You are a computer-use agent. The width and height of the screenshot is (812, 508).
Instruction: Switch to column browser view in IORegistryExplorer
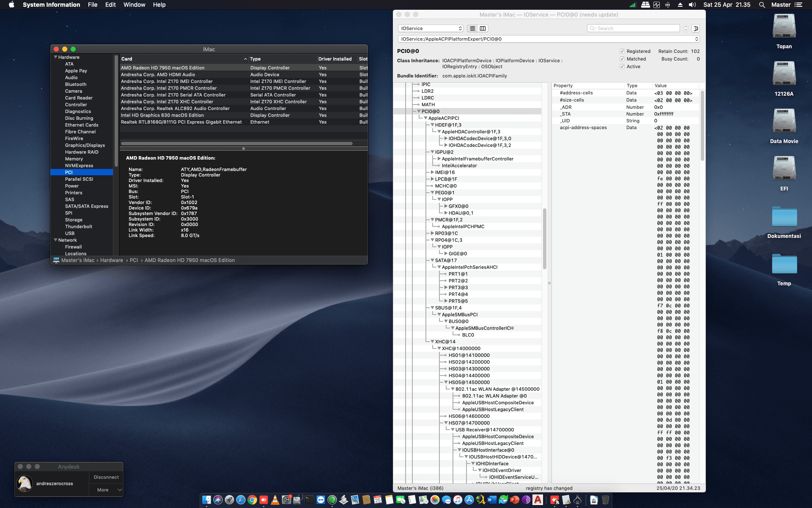(483, 28)
